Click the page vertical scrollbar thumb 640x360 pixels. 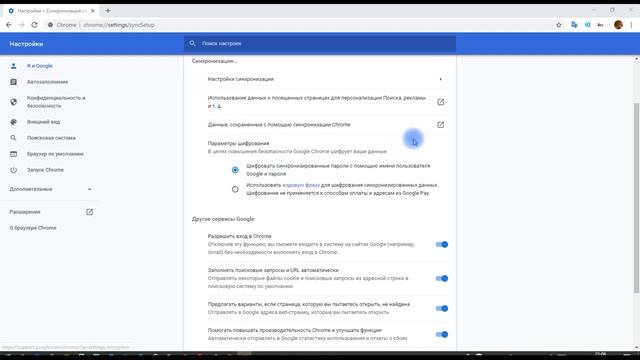coord(636,198)
